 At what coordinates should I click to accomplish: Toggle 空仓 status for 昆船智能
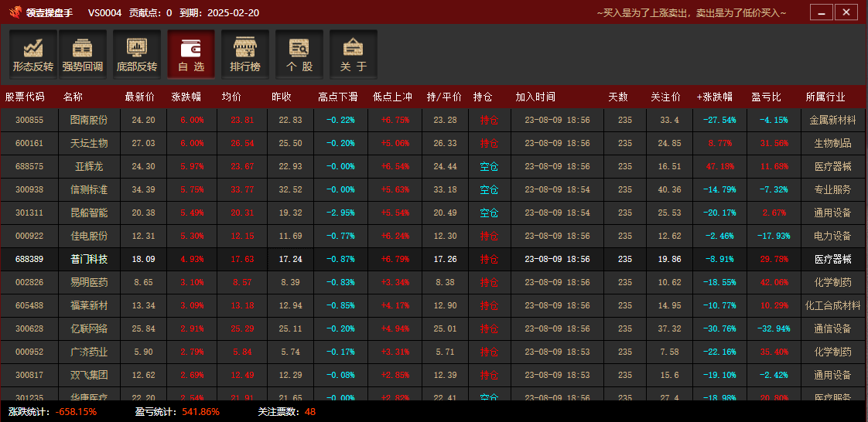[489, 213]
